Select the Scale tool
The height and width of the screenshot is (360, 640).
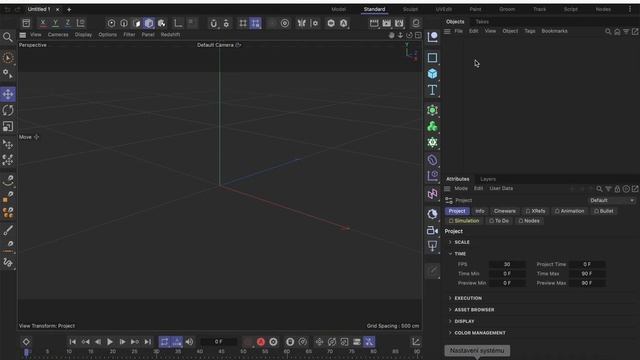tap(8, 127)
